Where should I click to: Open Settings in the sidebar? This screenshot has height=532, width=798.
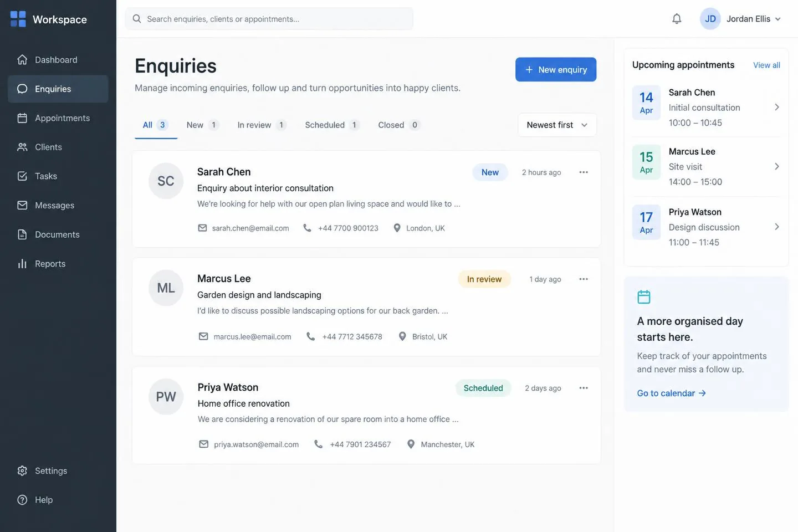tap(58, 470)
